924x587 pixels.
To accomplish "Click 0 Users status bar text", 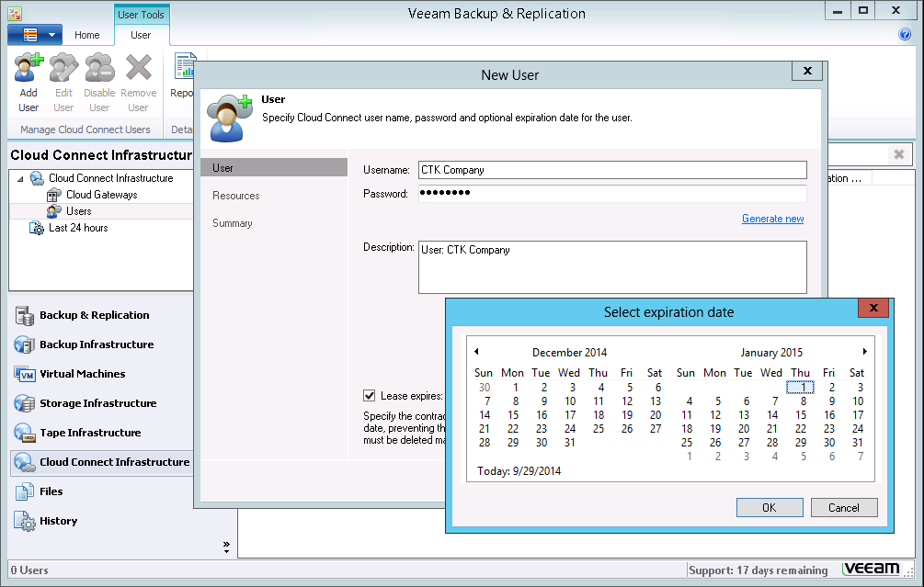I will point(29,570).
